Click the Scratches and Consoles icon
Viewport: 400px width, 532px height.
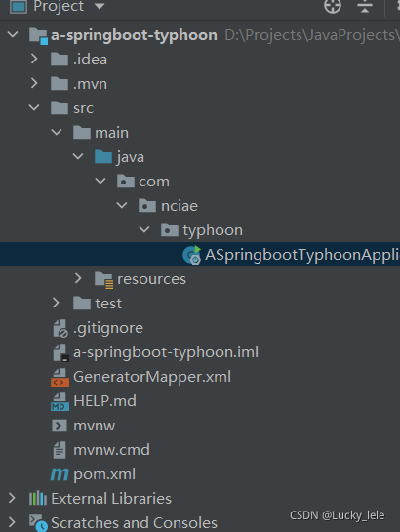pyautogui.click(x=38, y=523)
